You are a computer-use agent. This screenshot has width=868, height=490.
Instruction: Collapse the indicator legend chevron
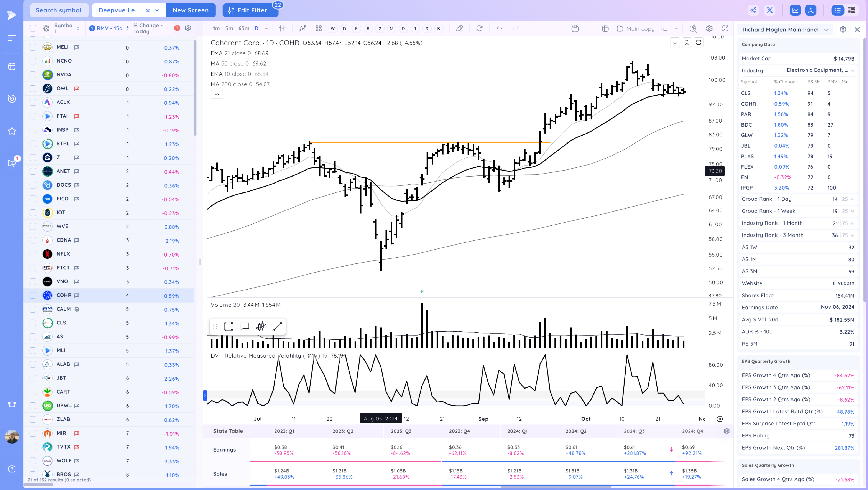click(217, 94)
